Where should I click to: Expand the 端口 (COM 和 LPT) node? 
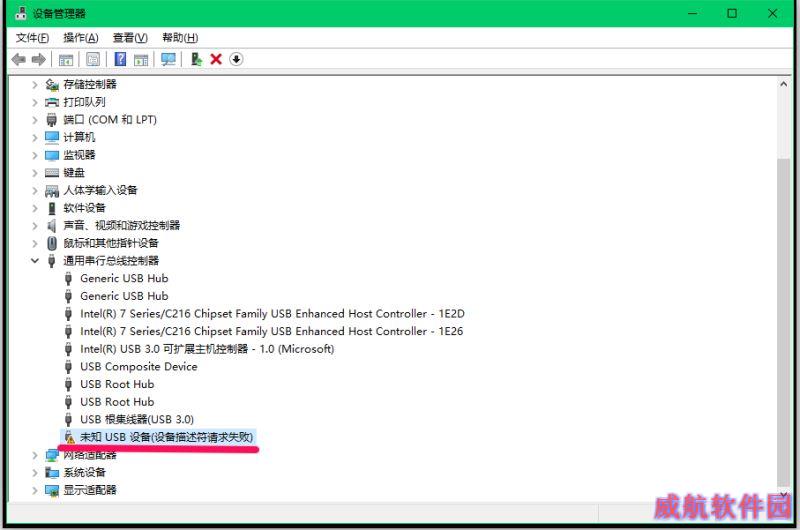35,120
